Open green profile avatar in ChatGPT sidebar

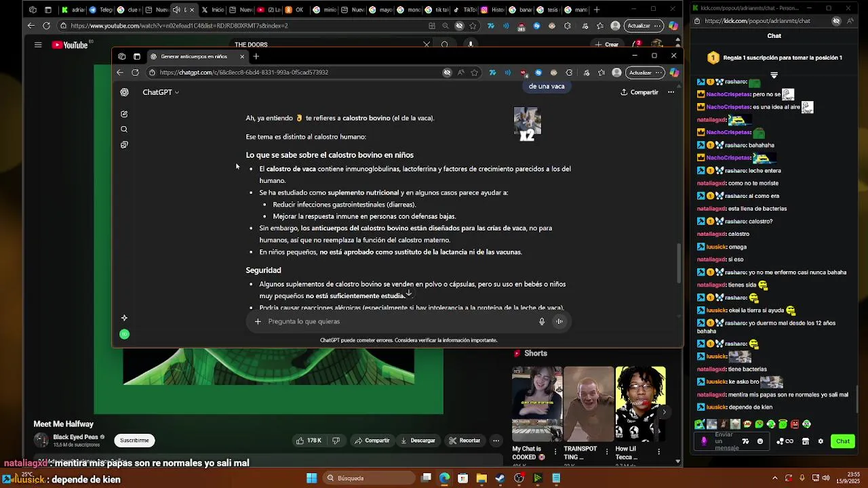click(124, 334)
